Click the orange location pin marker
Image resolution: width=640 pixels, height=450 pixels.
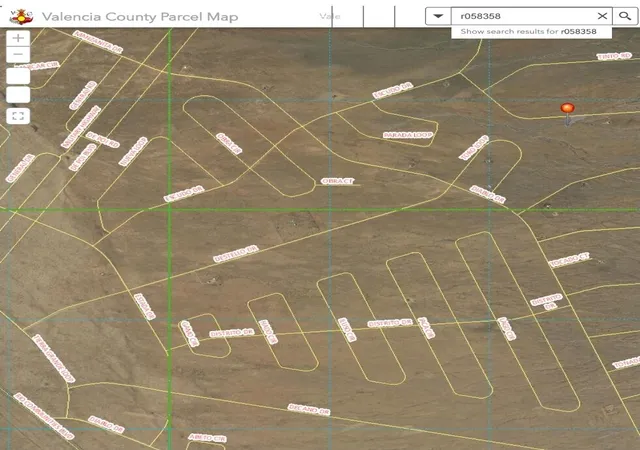pos(567,113)
